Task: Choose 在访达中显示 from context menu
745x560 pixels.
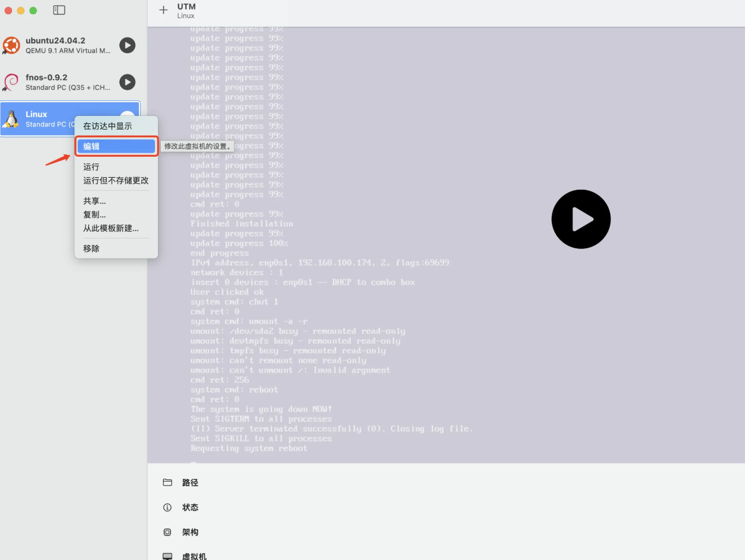Action: coord(116,126)
